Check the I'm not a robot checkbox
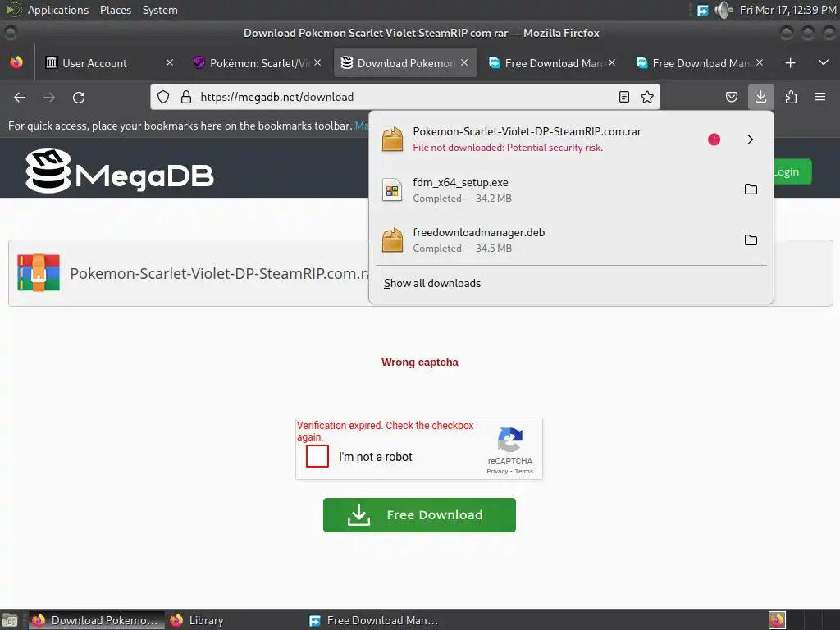This screenshot has height=630, width=840. point(317,456)
